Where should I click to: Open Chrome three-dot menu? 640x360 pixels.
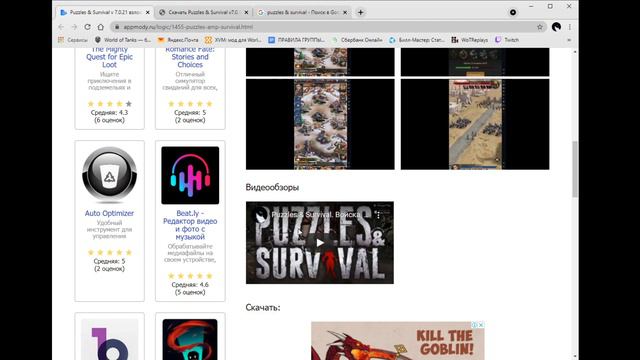coord(570,27)
